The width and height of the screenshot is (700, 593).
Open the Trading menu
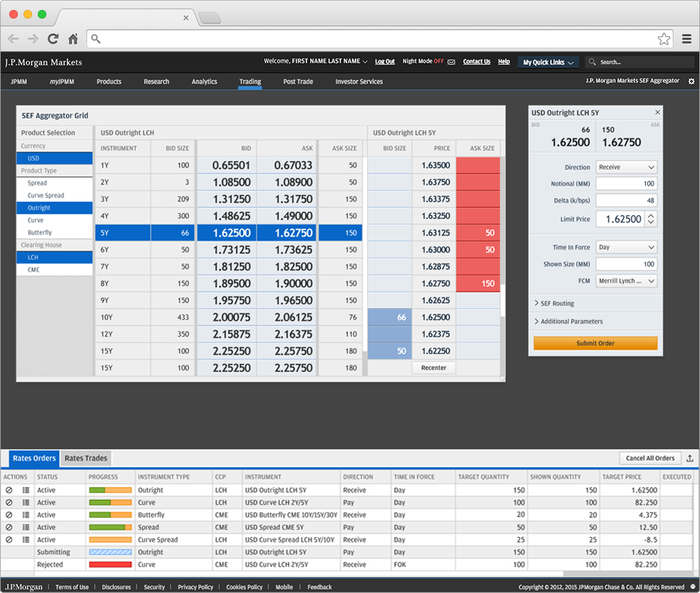[x=250, y=81]
